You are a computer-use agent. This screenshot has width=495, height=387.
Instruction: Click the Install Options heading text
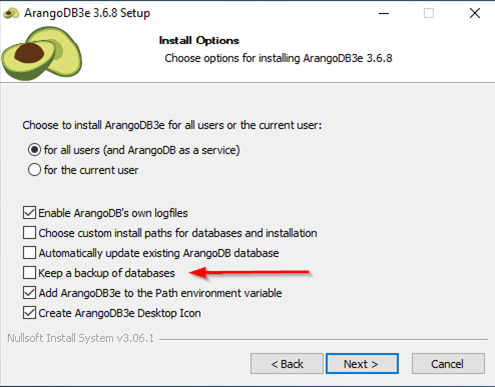[x=199, y=41]
